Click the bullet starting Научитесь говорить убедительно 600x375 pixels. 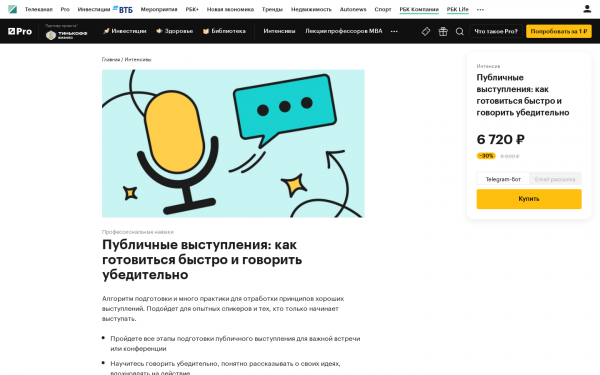[225, 368]
